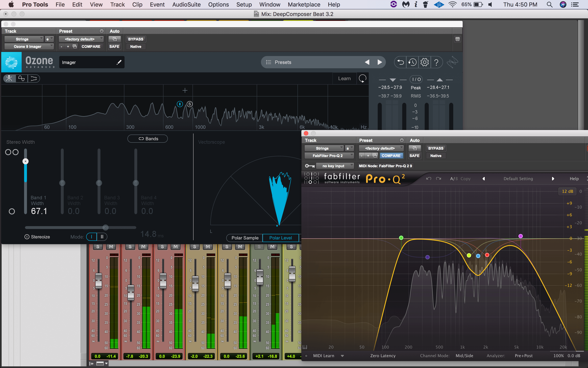Open Ozone 9 Imager plugin selector dropdown
This screenshot has height=368, width=588.
29,46
